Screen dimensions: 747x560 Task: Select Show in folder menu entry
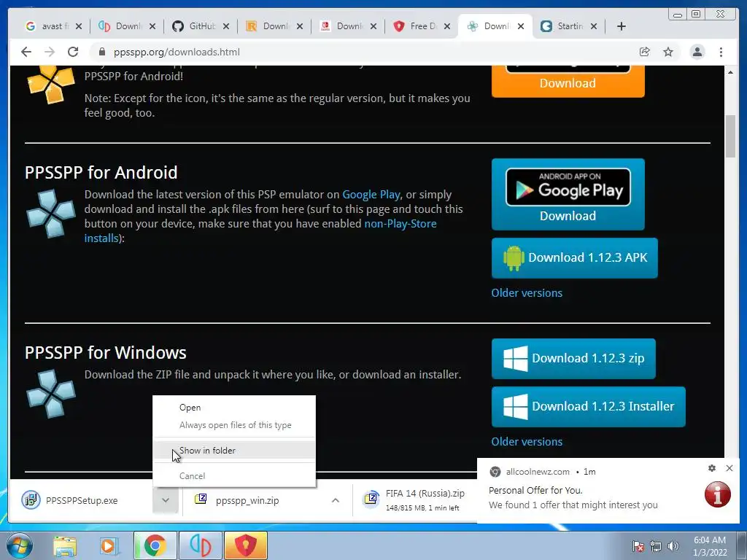coord(234,451)
